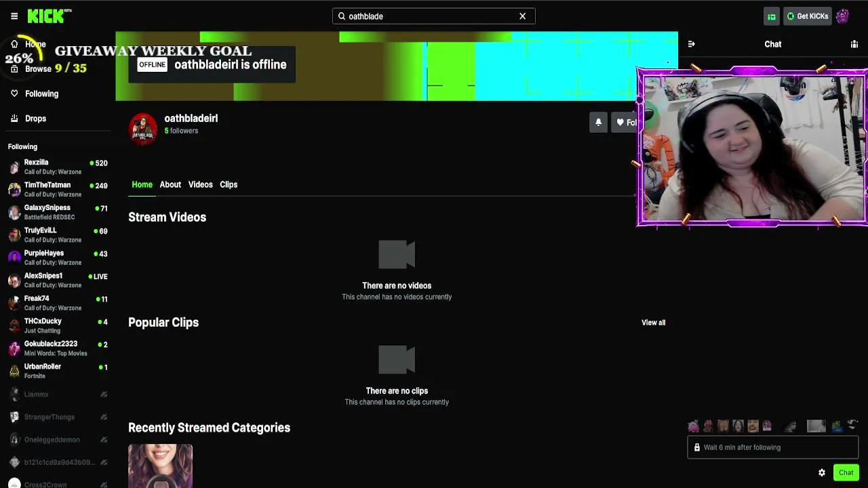Select TrulyEviLL in the Following list

pos(58,235)
